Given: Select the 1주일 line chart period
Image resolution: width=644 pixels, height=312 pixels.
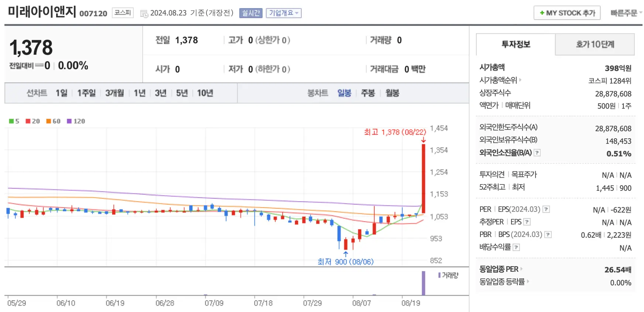Looking at the screenshot, I should click(86, 93).
